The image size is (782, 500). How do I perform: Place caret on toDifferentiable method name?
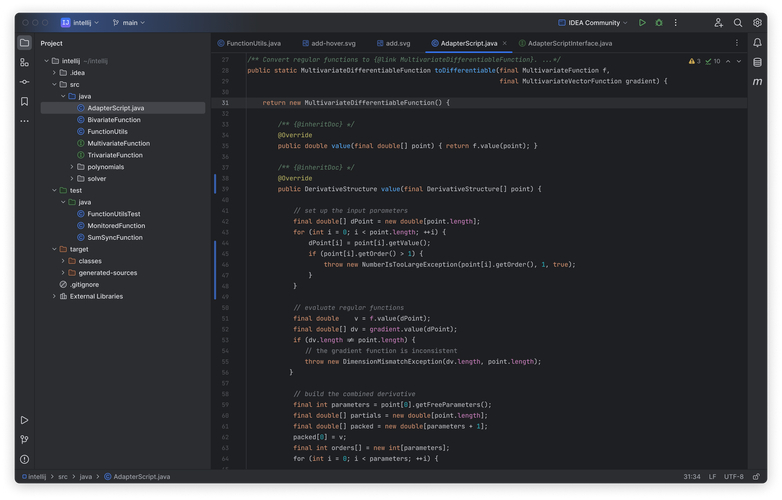click(465, 71)
